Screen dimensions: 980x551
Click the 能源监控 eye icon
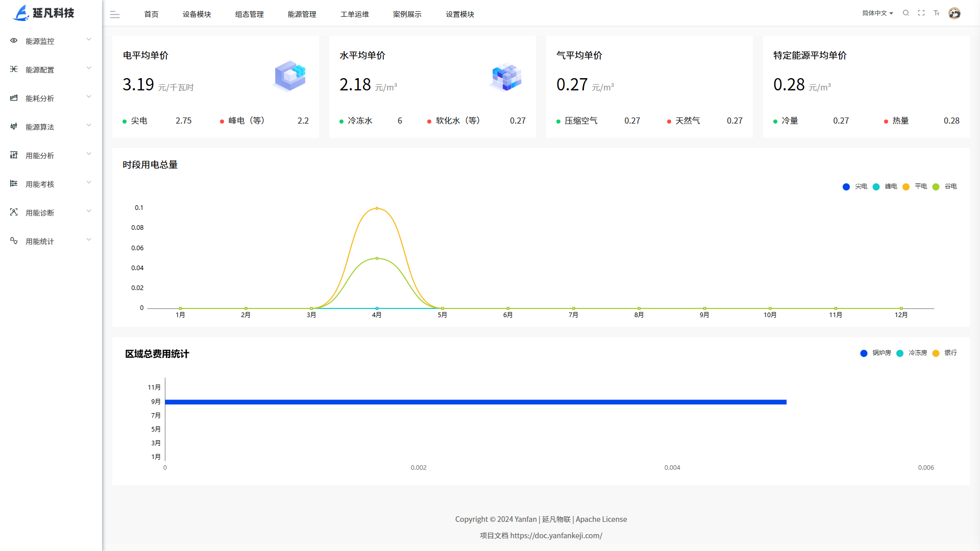pyautogui.click(x=14, y=41)
